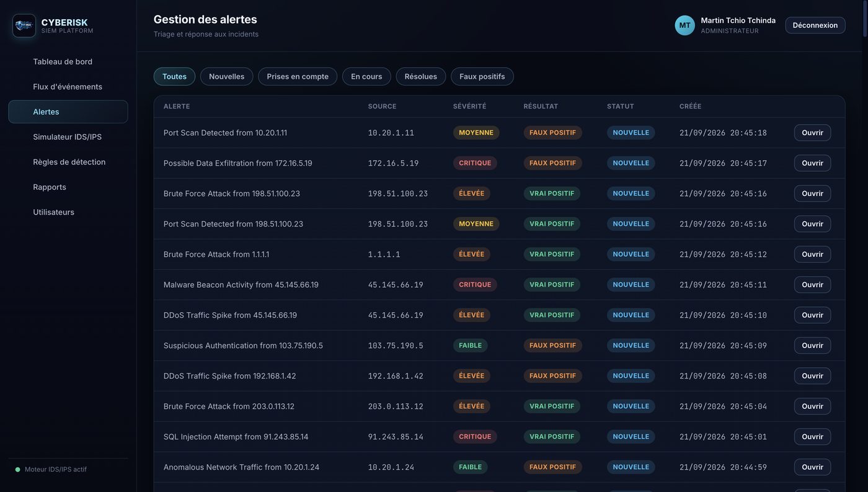The width and height of the screenshot is (868, 492).
Task: Open the Anomalous Network Traffic alert
Action: pyautogui.click(x=812, y=467)
